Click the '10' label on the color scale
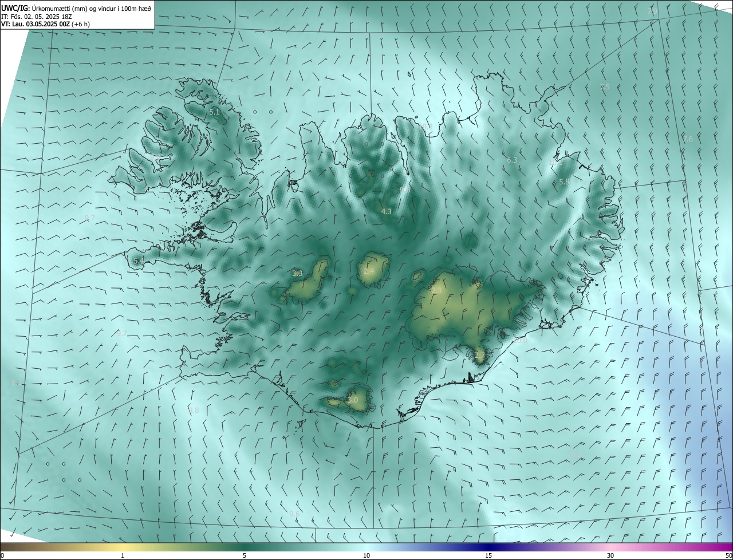The height and width of the screenshot is (560, 733). (366, 556)
